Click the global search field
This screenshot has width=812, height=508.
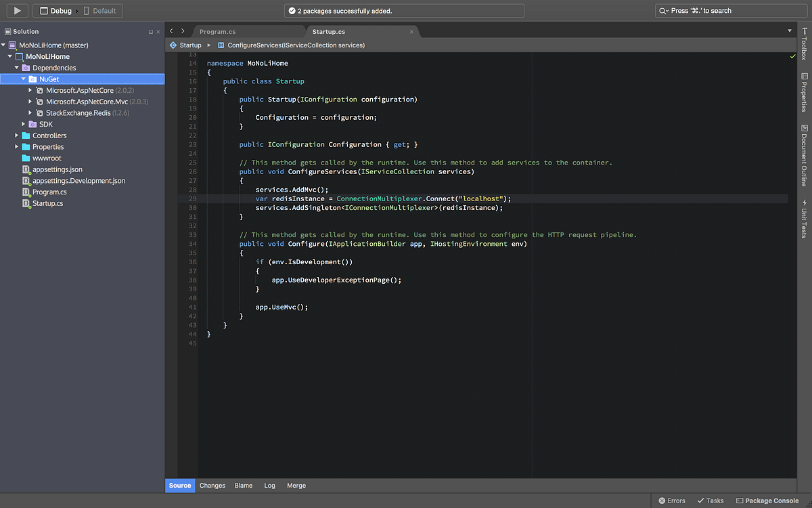(x=731, y=10)
